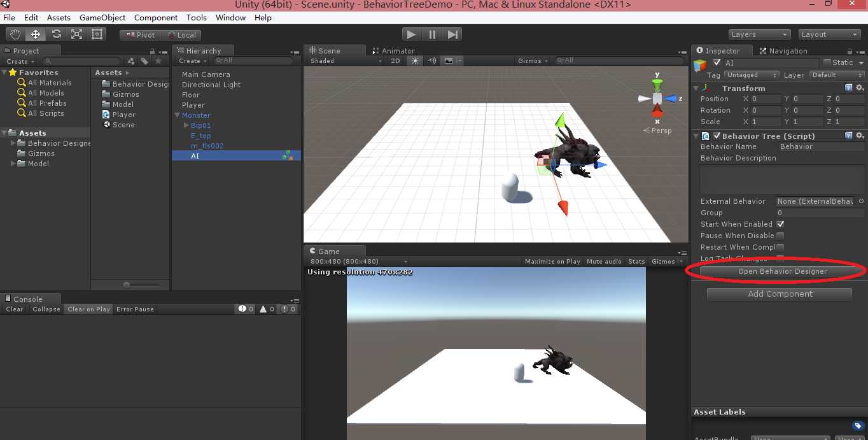Switch to the Navigation tab

coord(783,51)
